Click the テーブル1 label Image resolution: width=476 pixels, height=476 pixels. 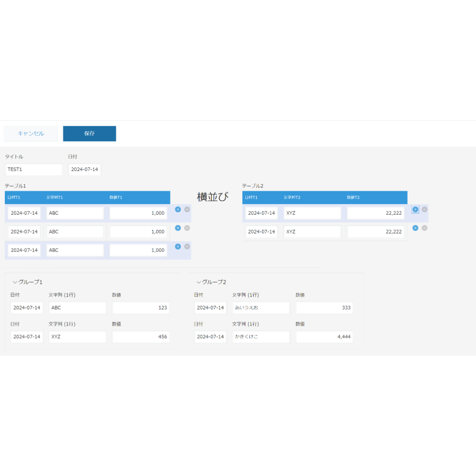15,186
